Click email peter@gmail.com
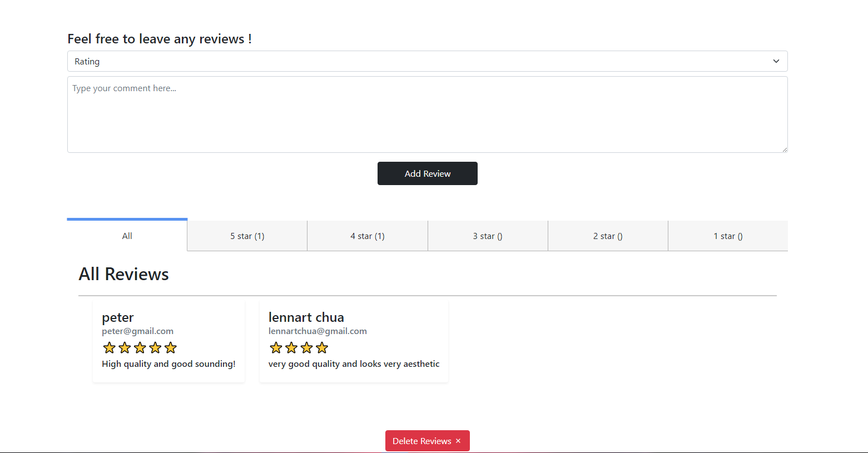The width and height of the screenshot is (868, 453). point(137,331)
